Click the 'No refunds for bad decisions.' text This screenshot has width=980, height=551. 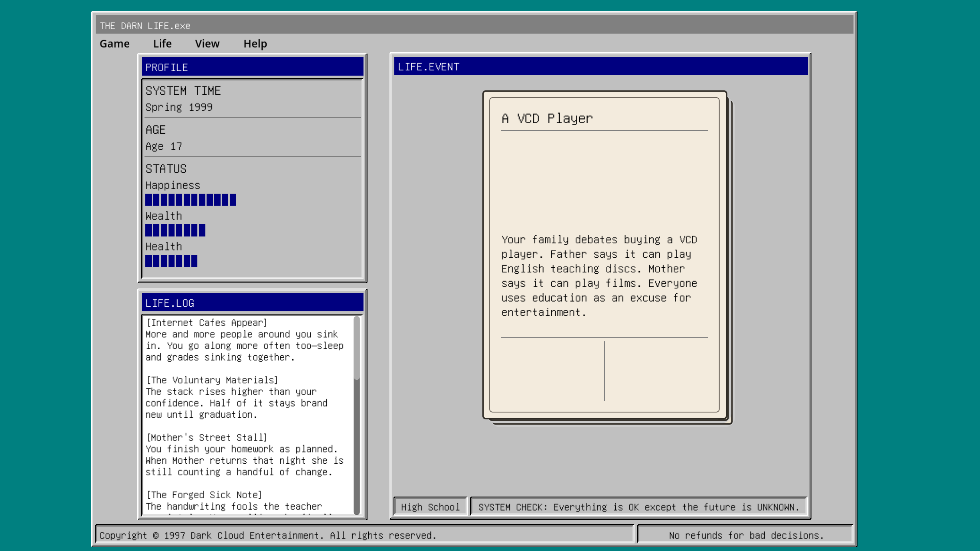coord(746,535)
